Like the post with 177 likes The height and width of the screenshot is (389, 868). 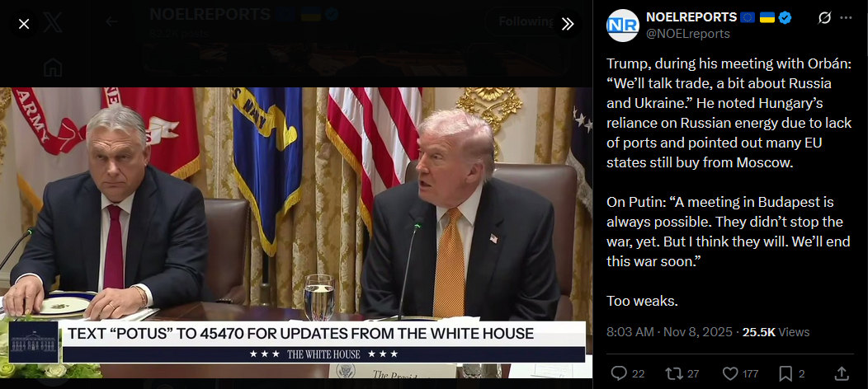point(741,374)
